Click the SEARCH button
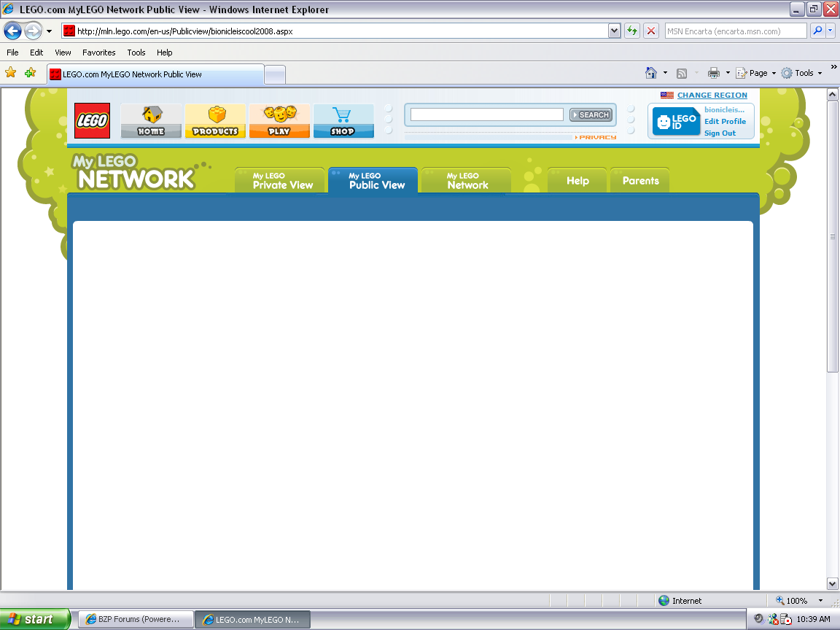 [591, 114]
